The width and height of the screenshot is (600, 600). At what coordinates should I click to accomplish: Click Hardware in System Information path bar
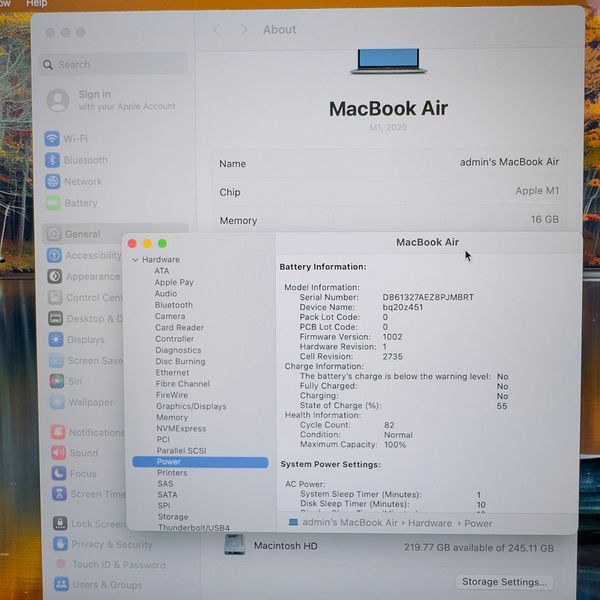430,523
